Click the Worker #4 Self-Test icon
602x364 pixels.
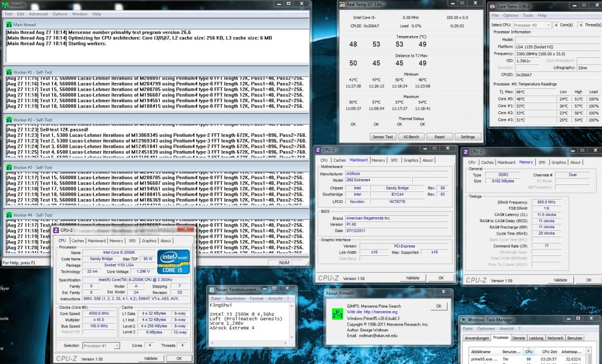click(x=9, y=215)
